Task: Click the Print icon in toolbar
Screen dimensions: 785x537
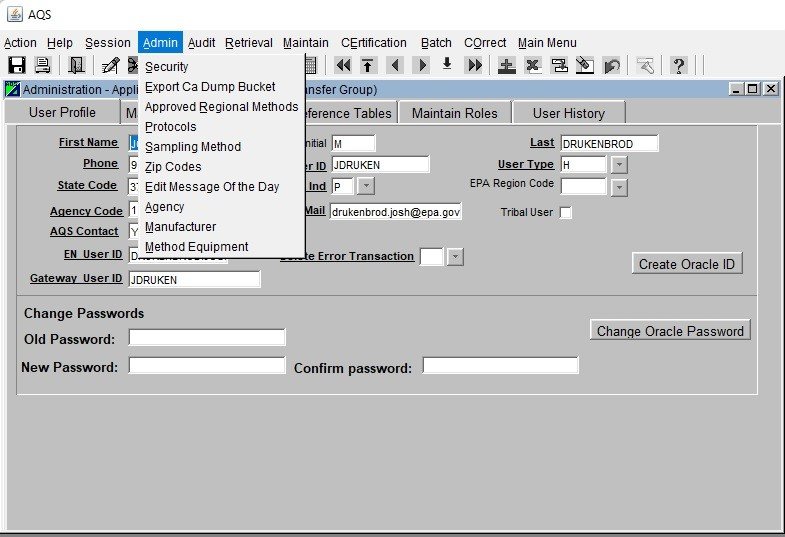Action: 43,66
